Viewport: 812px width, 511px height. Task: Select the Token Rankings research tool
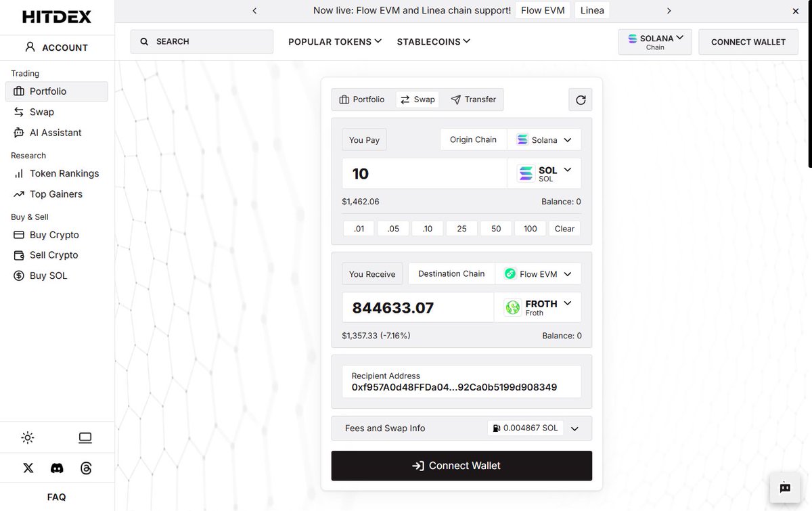coord(65,173)
